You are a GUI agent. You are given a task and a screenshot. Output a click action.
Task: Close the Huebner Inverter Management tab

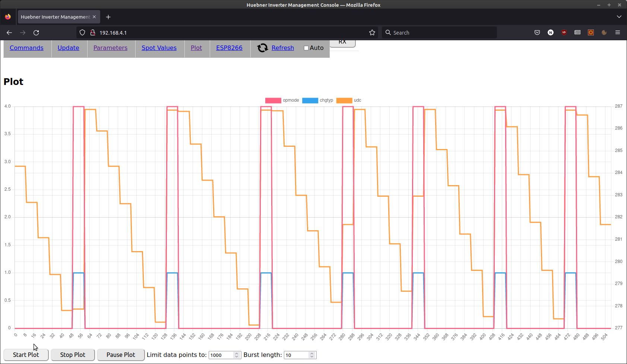[x=94, y=17]
